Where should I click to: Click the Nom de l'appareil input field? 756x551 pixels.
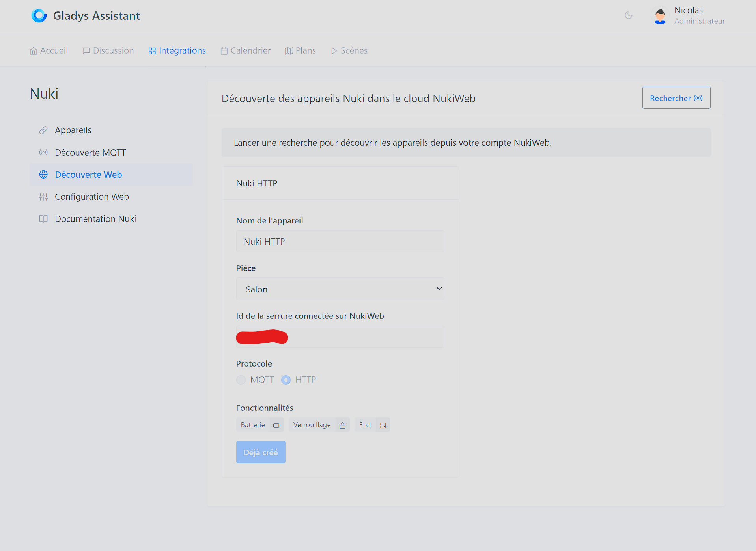click(340, 242)
